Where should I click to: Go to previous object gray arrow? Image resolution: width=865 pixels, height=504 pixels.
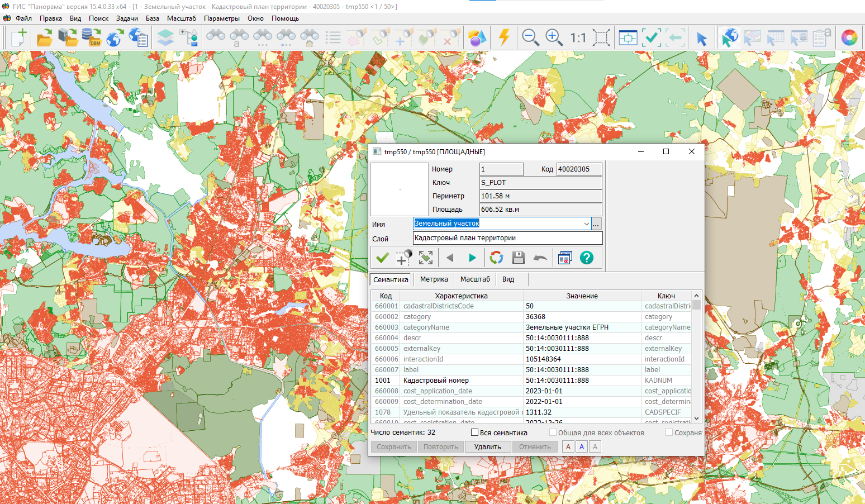click(450, 258)
